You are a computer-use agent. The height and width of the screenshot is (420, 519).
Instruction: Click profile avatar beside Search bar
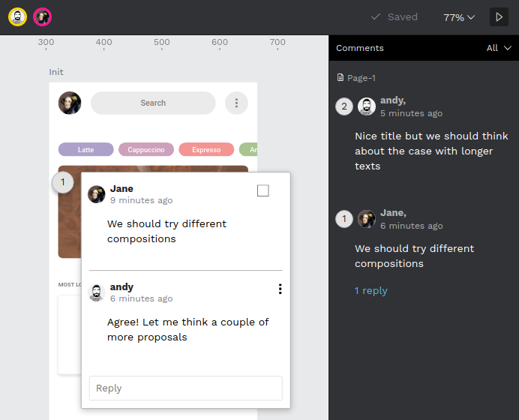70,103
